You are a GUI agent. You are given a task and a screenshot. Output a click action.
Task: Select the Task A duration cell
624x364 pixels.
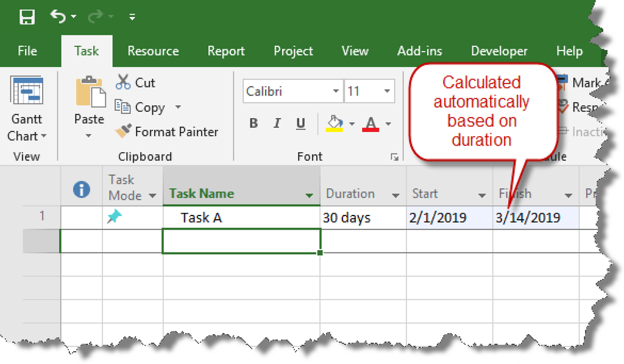347,217
